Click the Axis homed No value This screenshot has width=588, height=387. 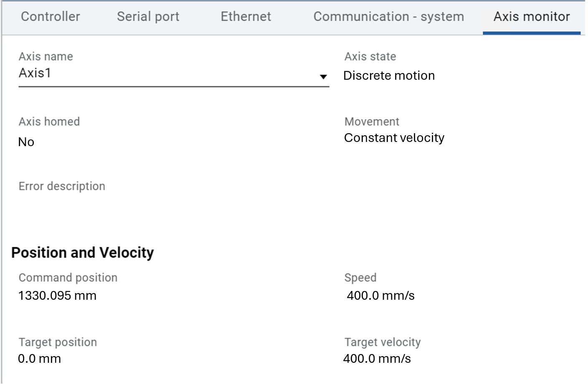tap(26, 142)
